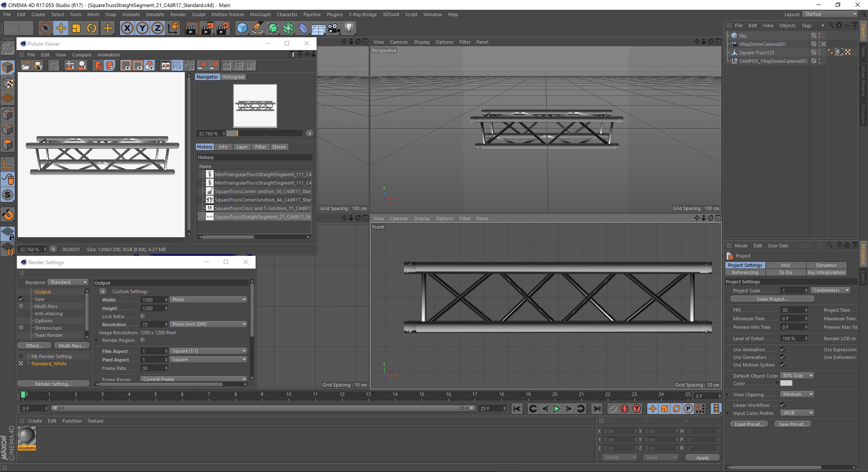The width and height of the screenshot is (868, 472).
Task: Open the Pixels/Inch (DPI) dropdown
Action: [x=208, y=324]
